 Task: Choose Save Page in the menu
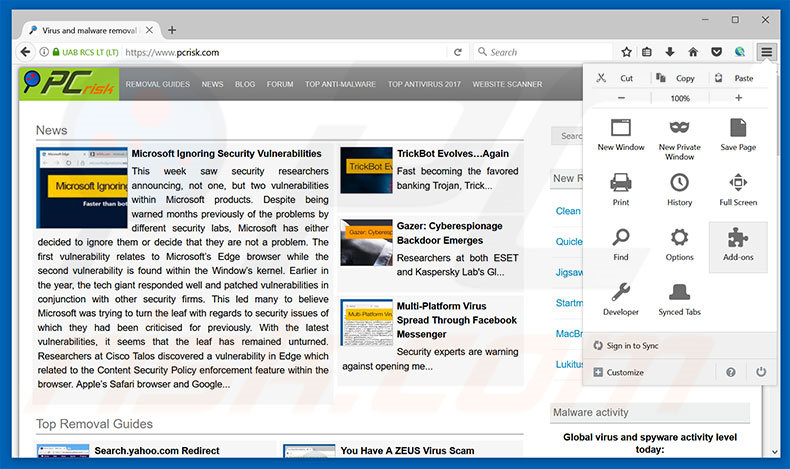click(x=738, y=135)
